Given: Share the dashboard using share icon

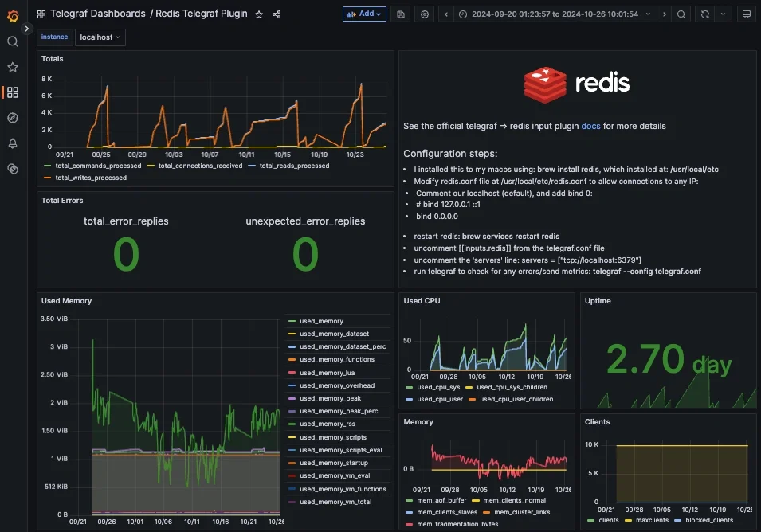Looking at the screenshot, I should point(277,14).
